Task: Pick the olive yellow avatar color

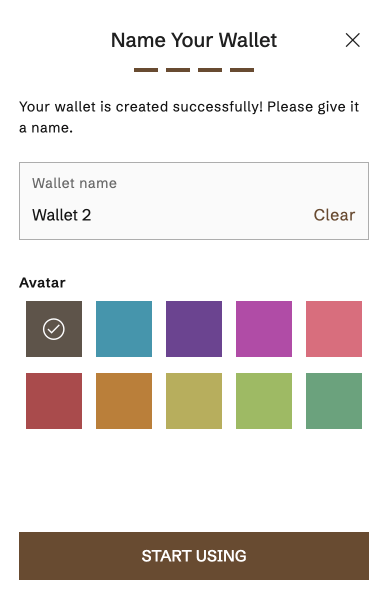Action: (194, 401)
